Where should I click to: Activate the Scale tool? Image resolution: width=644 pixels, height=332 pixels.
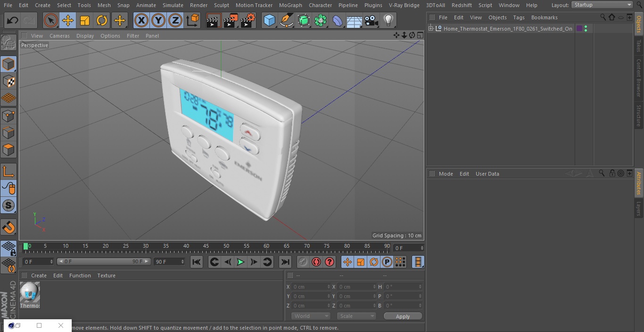click(85, 21)
